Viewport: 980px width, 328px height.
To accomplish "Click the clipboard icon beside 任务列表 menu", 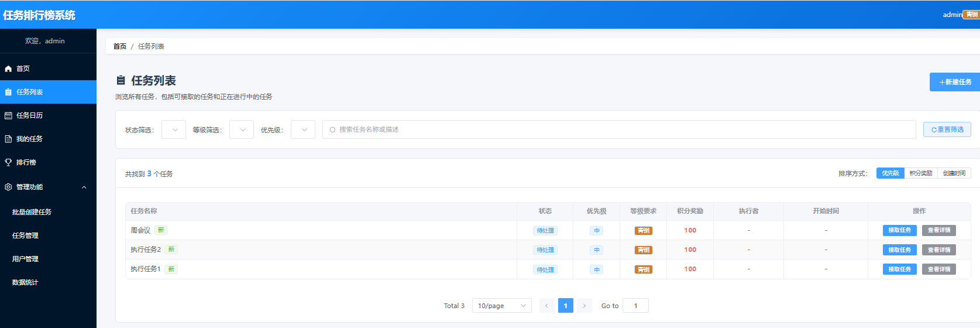I will 8,92.
